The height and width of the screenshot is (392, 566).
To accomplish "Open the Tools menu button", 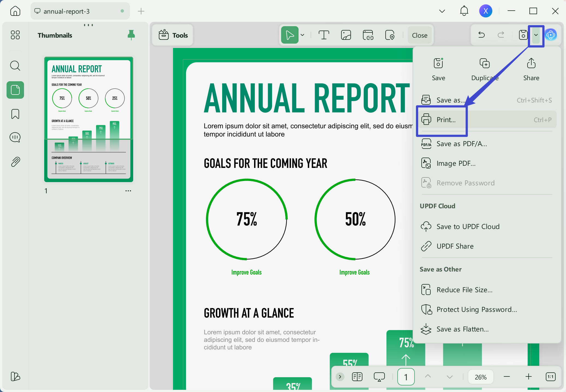I will (173, 35).
